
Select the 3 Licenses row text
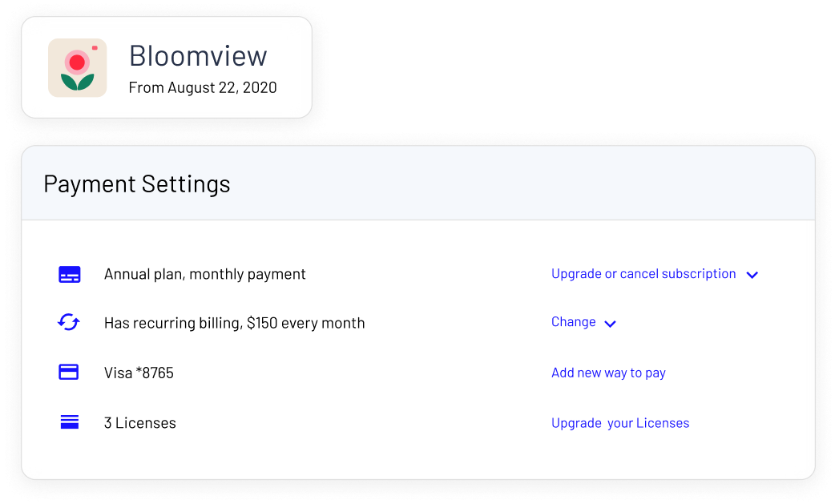pyautogui.click(x=140, y=423)
